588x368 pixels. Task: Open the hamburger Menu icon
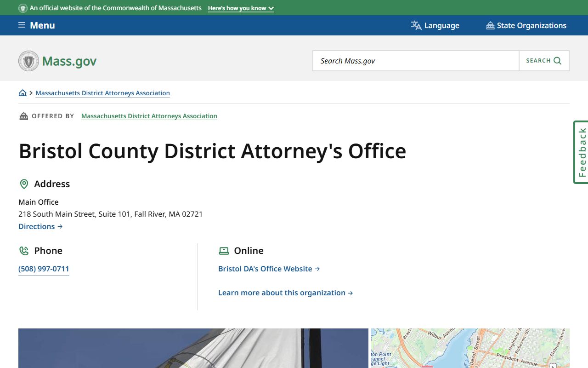(22, 25)
